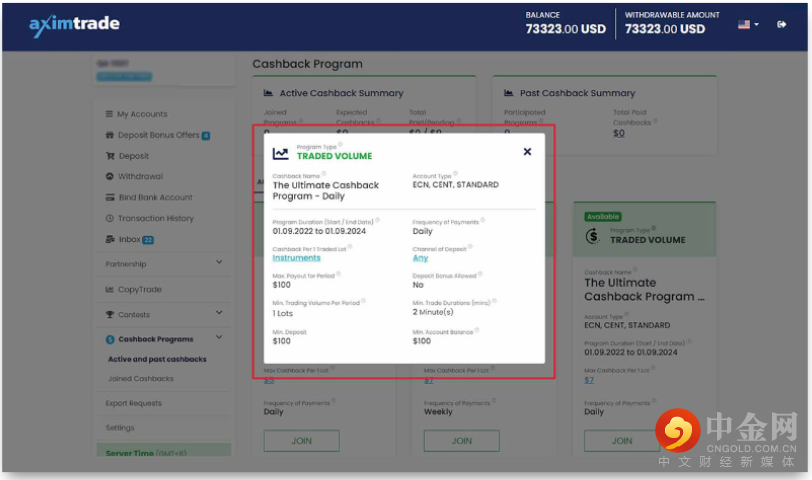Screen dimensions: 812x480
Task: Click the traded volume chart icon in popup
Action: tap(280, 153)
